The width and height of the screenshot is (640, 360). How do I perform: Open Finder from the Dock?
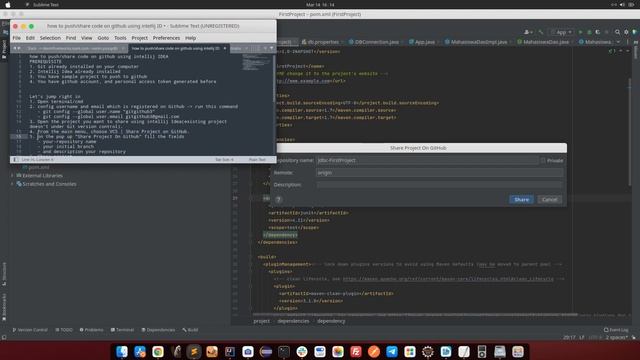pos(122,351)
